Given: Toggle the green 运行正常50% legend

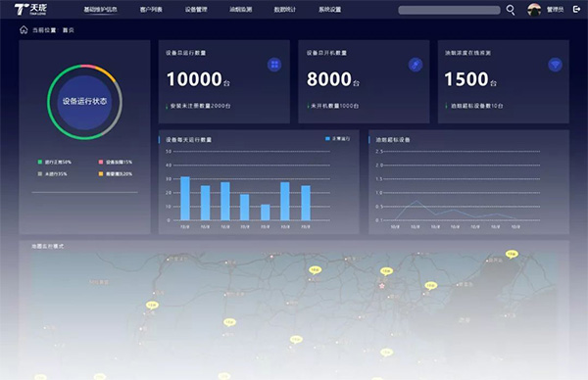Looking at the screenshot, I should [x=54, y=162].
